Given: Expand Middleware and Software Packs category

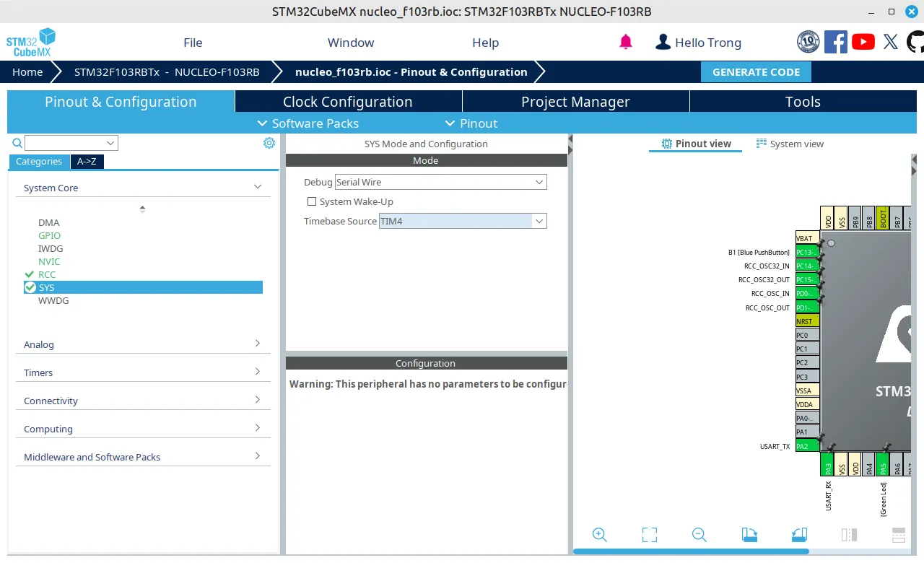Looking at the screenshot, I should (143, 457).
